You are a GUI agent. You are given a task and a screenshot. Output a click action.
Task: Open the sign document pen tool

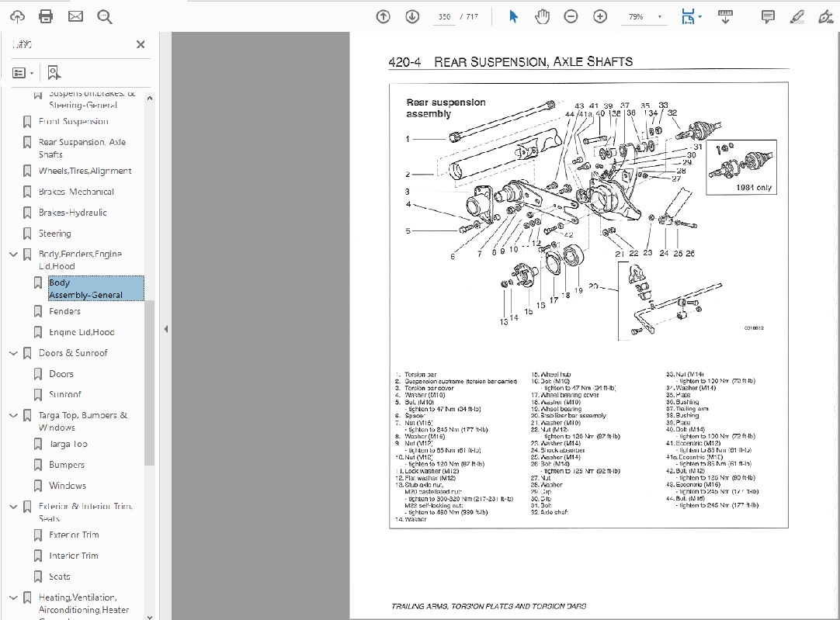click(x=825, y=16)
